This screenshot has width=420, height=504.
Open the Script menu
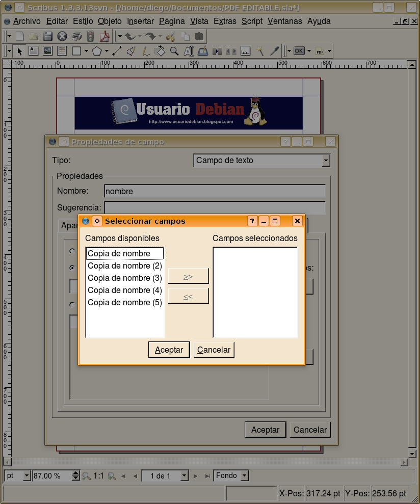[251, 21]
